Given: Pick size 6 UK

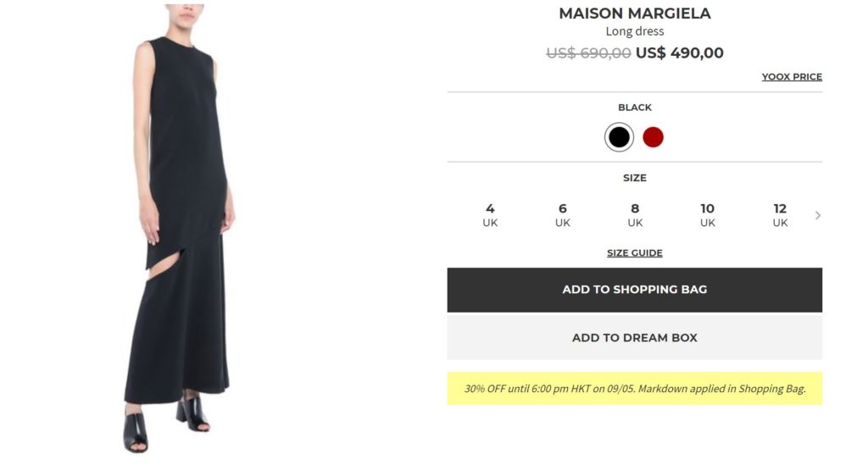Looking at the screenshot, I should coord(563,215).
